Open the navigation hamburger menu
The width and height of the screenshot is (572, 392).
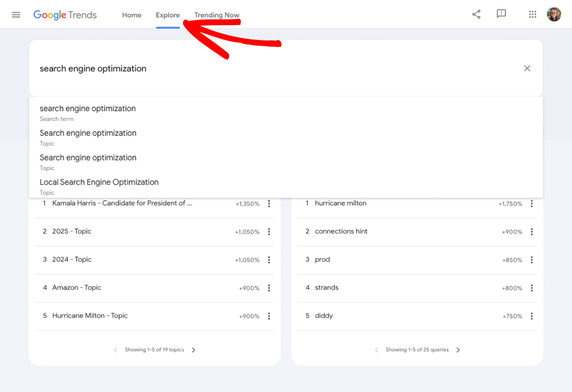16,14
